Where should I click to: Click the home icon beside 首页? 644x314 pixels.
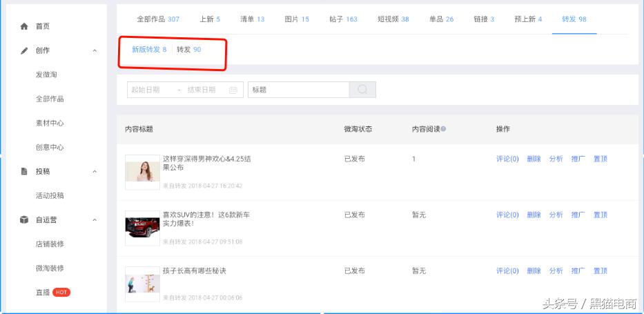24,26
